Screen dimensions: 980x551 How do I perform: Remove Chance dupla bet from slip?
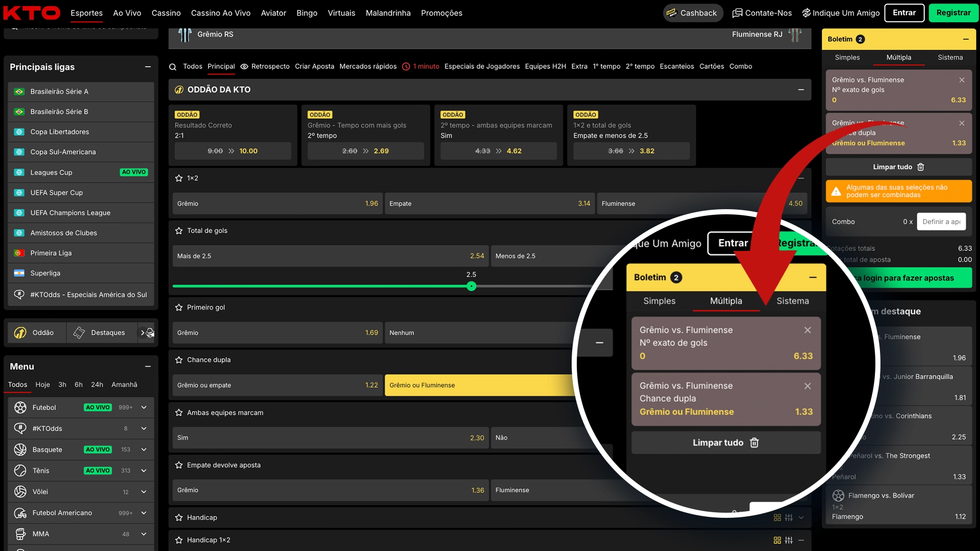pyautogui.click(x=962, y=123)
